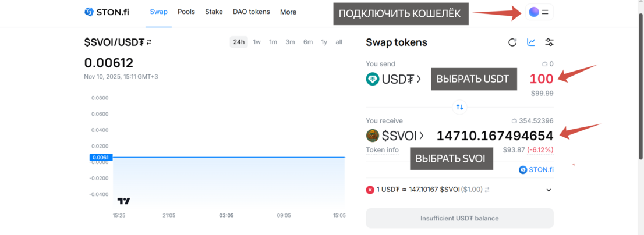This screenshot has width=644, height=235.
Task: Click the TradingView logo on chart
Action: 123,201
